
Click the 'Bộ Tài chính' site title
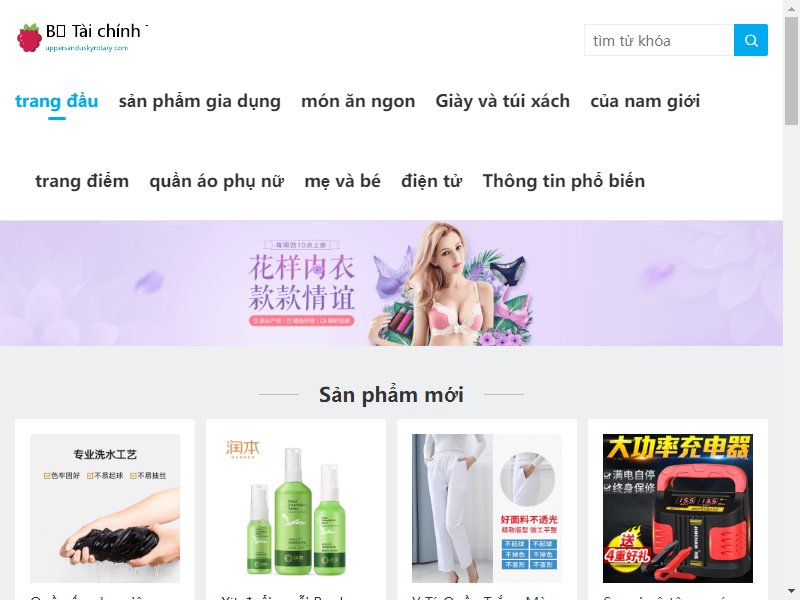pos(93,31)
